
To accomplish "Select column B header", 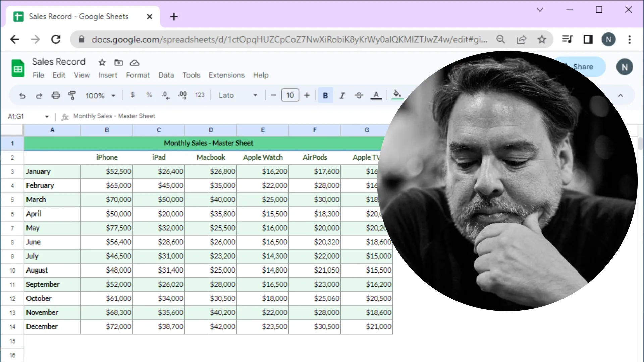I will tap(107, 130).
